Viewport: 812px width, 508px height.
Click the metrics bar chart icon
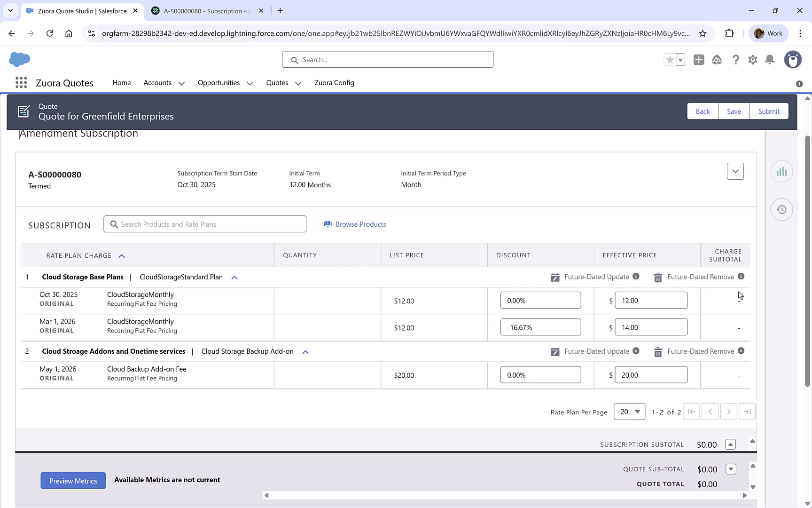pyautogui.click(x=781, y=172)
